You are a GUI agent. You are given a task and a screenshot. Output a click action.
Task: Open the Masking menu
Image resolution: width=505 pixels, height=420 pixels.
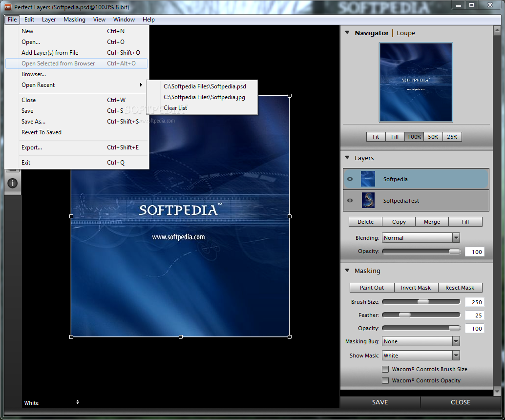coord(74,20)
